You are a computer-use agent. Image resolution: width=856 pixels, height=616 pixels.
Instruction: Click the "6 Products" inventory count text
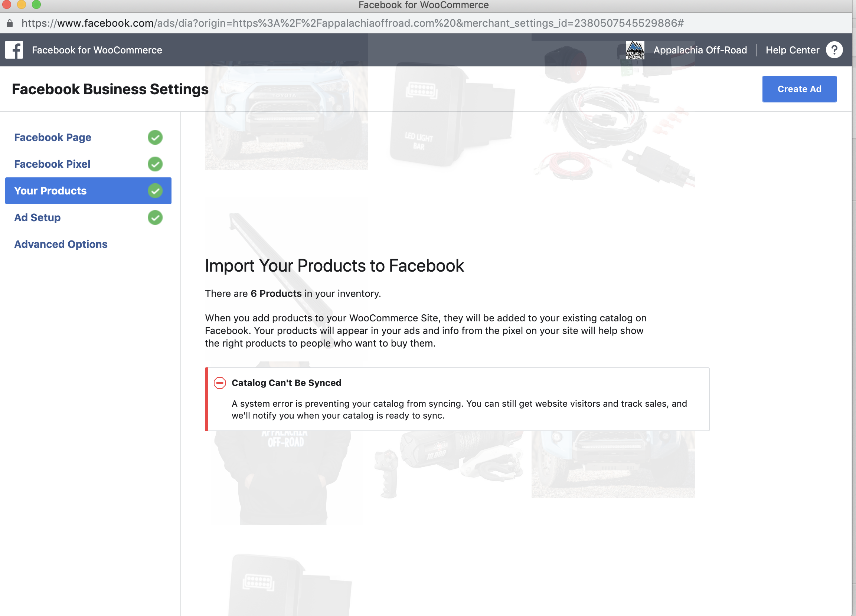click(x=276, y=294)
